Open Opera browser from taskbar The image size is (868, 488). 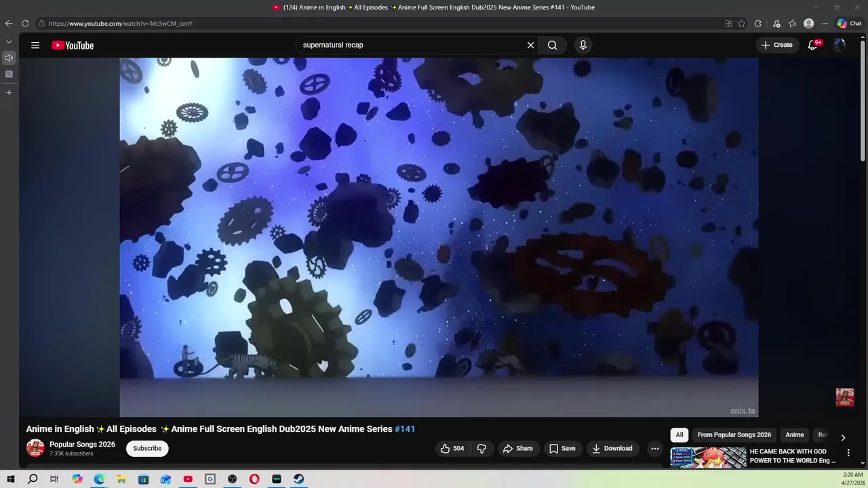(x=254, y=479)
